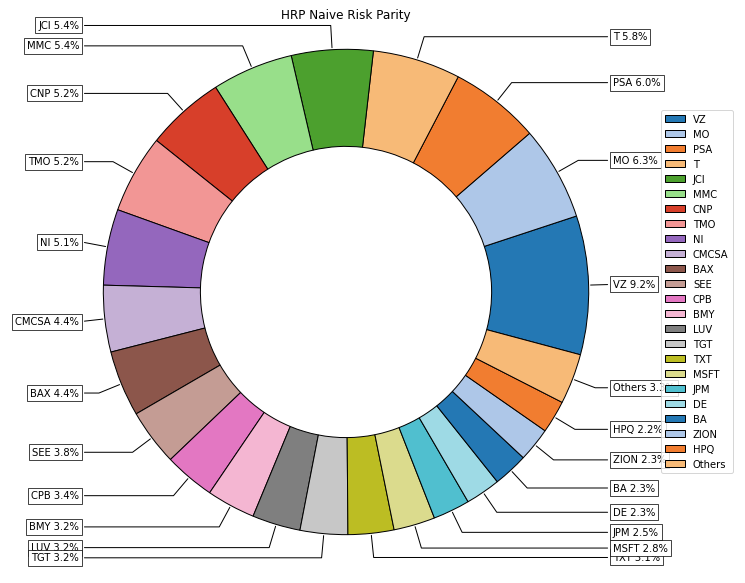Screen dimensions: 745x583
Task: Click the chart title HRP Naive Risk Parity
Action: coord(345,15)
